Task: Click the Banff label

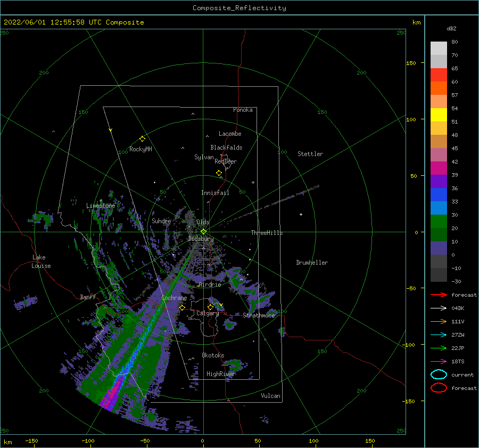Action: (x=88, y=297)
